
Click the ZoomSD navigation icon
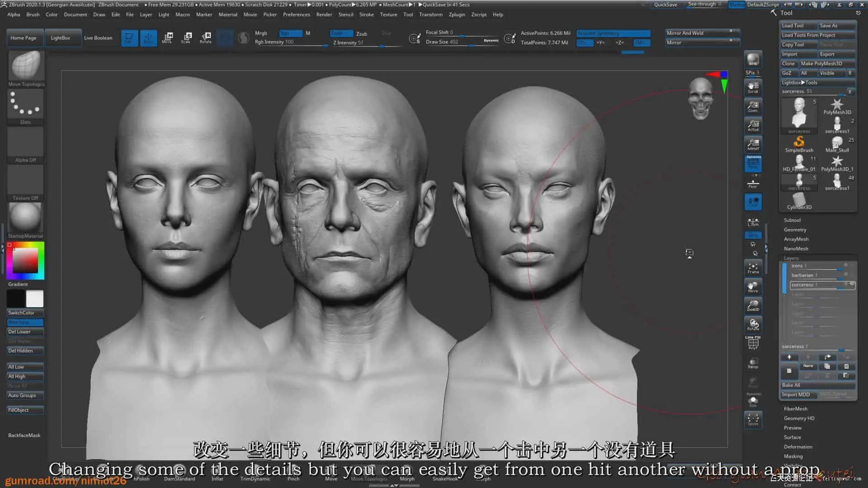753,305
